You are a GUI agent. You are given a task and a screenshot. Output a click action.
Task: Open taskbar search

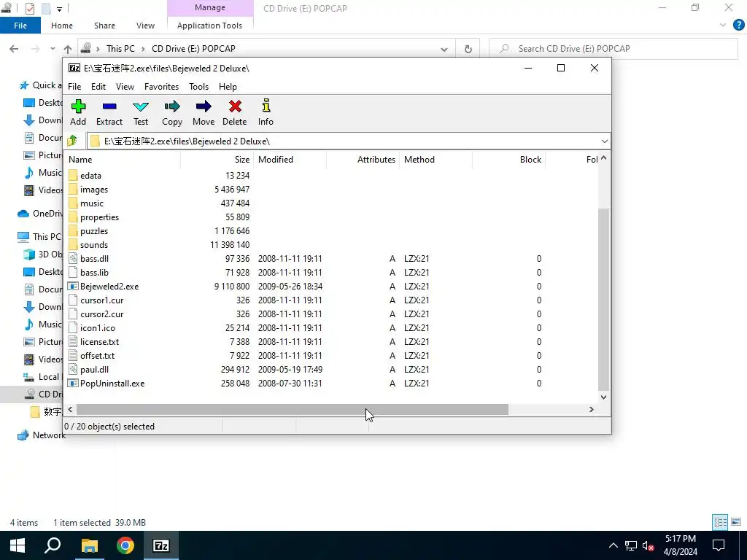click(x=53, y=545)
